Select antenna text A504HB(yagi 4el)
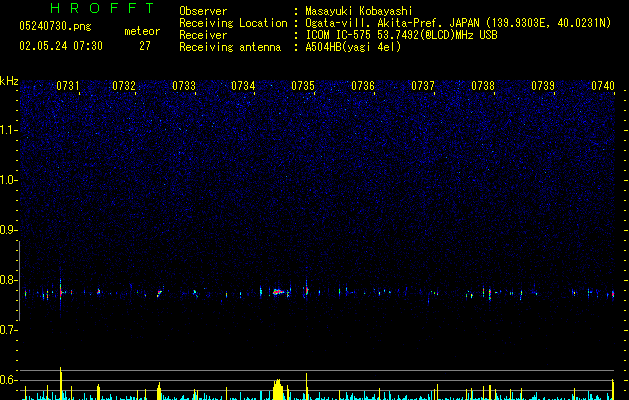 [x=353, y=47]
